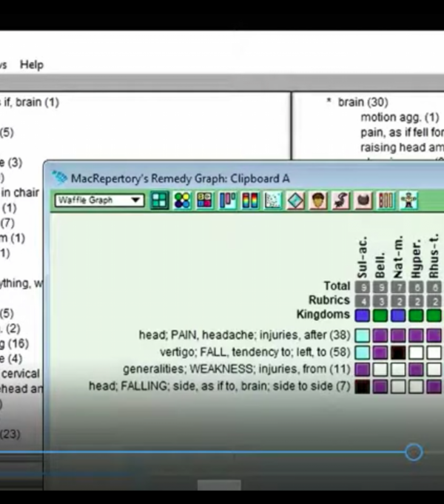
Task: Select rubric head; PAIN, headache; injuries, after
Action: point(244,335)
